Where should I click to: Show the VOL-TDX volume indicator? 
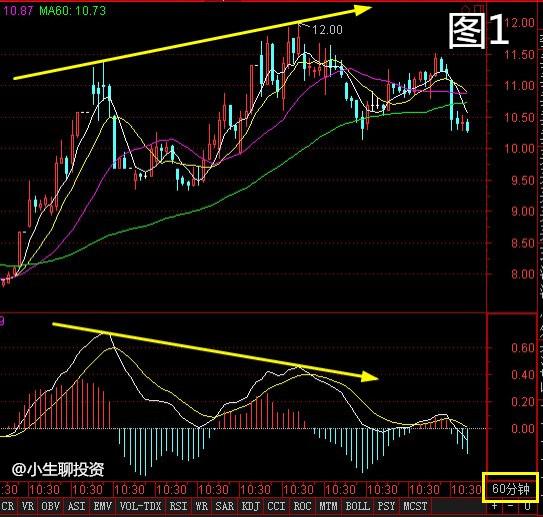tap(141, 506)
